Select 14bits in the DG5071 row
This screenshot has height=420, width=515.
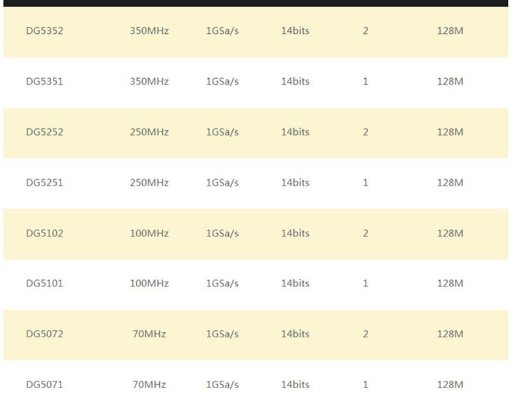(295, 384)
